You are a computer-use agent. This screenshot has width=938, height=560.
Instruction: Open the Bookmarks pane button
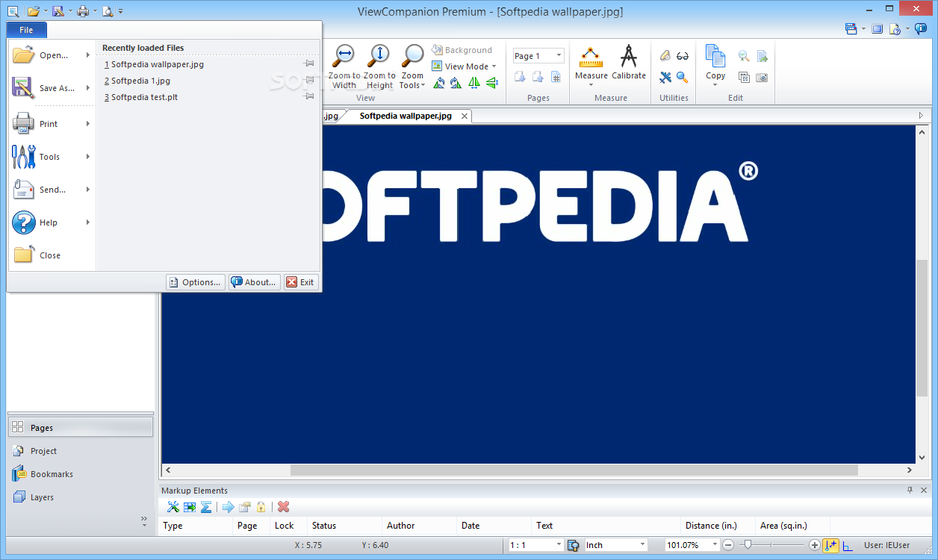[x=81, y=474]
